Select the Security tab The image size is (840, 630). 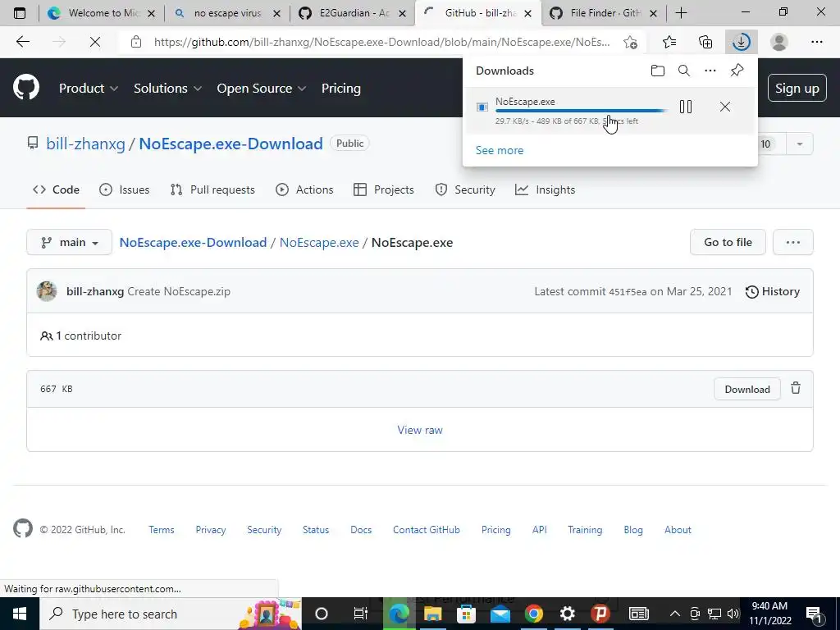point(465,189)
